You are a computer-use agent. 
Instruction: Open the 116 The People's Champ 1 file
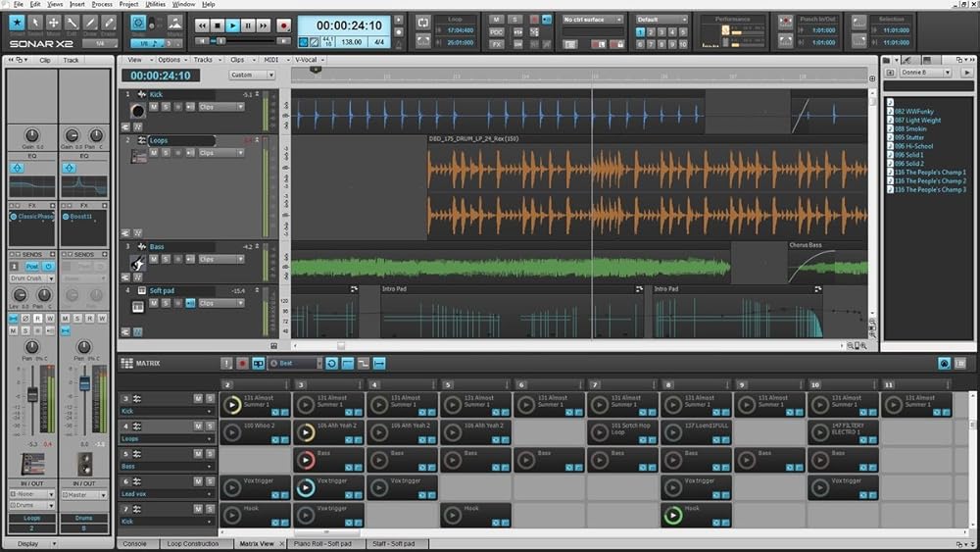click(928, 173)
